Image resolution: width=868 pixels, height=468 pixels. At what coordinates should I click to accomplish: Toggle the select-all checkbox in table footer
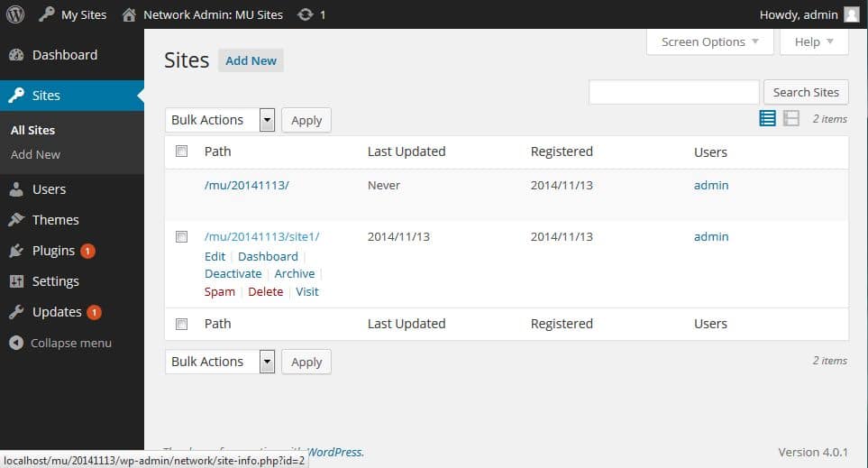tap(181, 324)
